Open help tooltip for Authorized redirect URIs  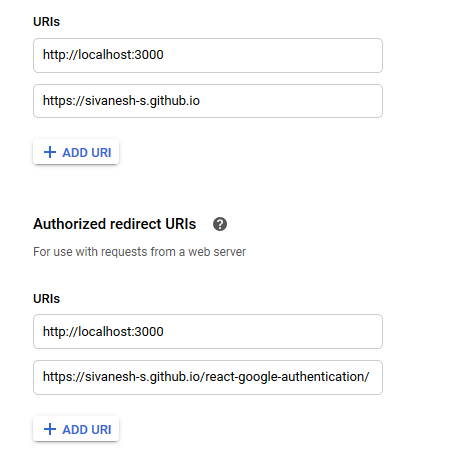coord(220,224)
